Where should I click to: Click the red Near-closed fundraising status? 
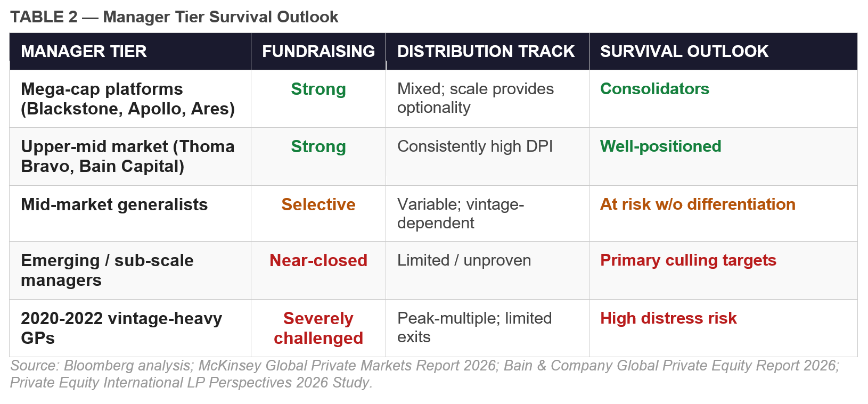(x=318, y=260)
